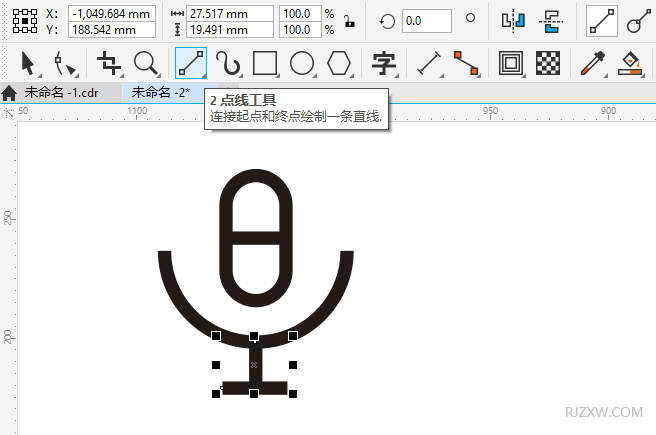This screenshot has width=656, height=435.
Task: Select the Eyedropper tool
Action: (x=592, y=64)
